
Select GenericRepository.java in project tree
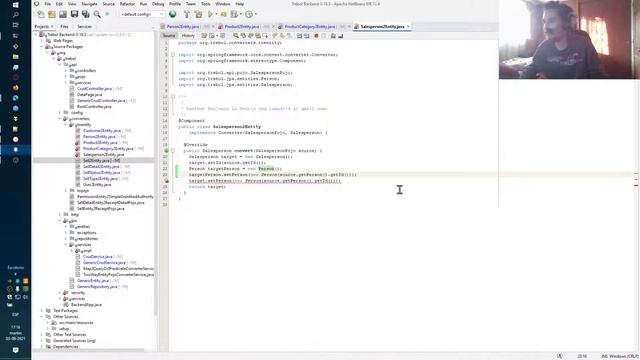coord(97,287)
